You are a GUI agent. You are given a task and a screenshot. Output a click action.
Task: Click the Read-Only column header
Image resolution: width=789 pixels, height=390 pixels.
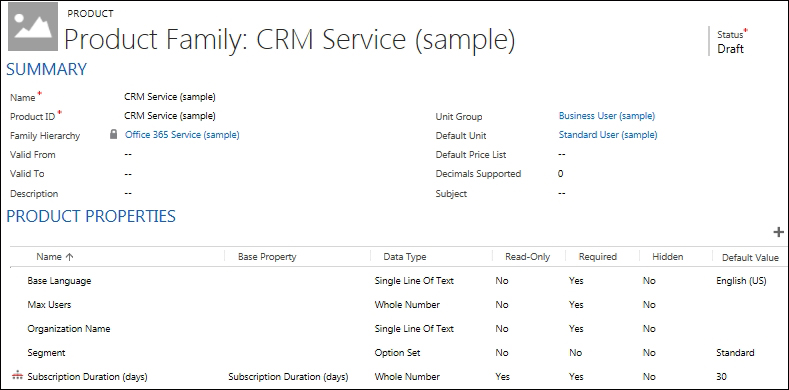[527, 257]
